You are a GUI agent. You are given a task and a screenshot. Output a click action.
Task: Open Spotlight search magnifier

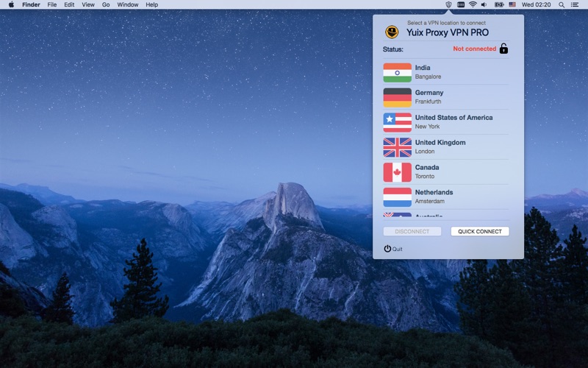coord(562,4)
